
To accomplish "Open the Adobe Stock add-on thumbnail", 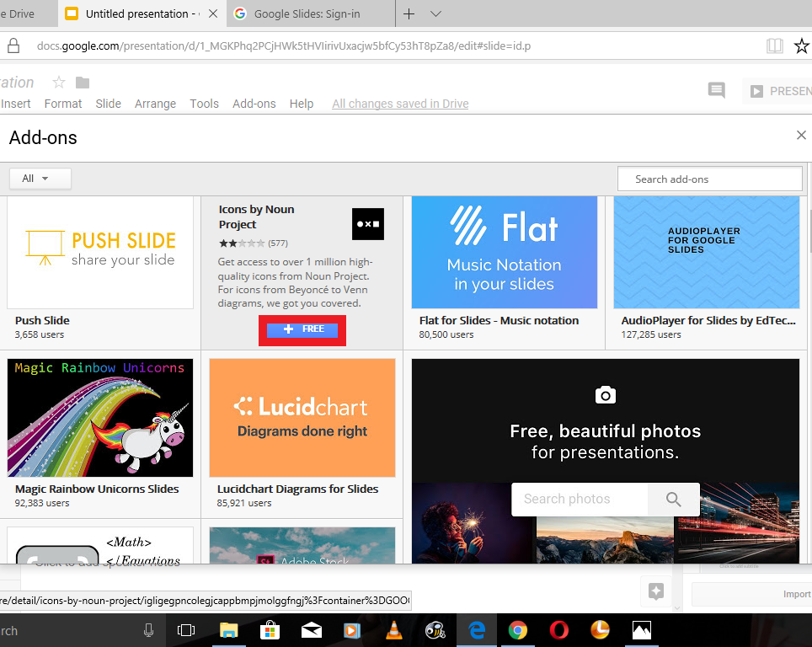I will pyautogui.click(x=302, y=545).
